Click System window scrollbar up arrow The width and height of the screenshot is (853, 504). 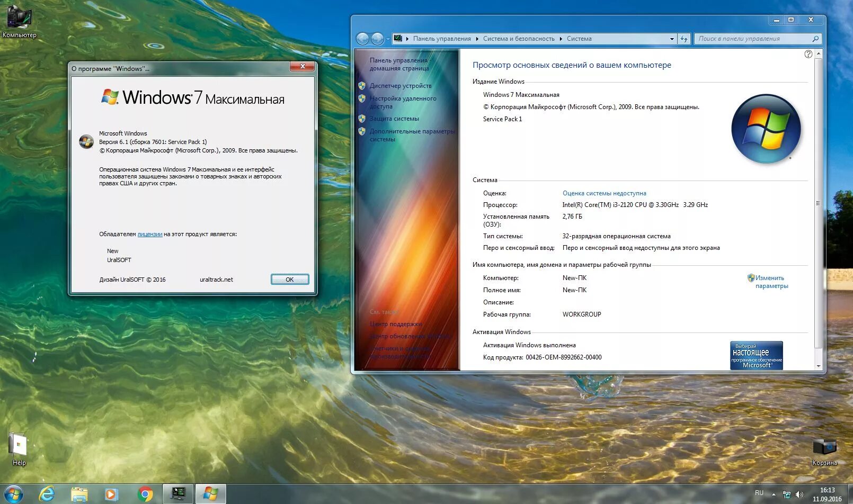point(819,53)
